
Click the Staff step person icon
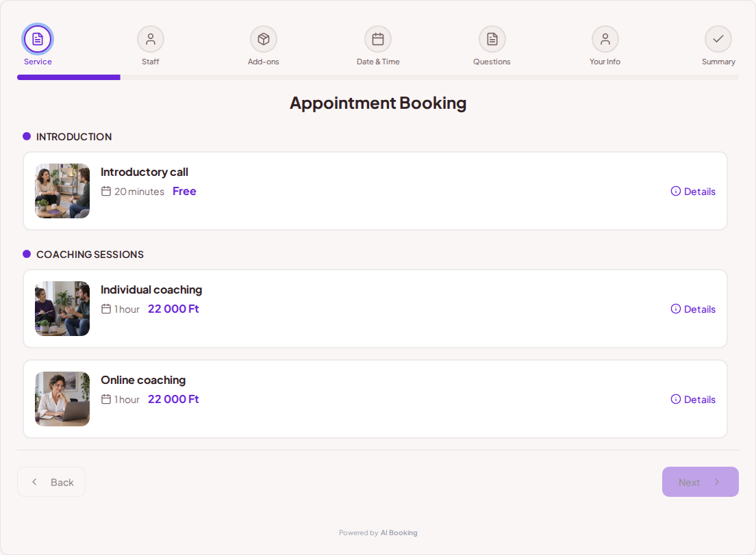(x=151, y=39)
